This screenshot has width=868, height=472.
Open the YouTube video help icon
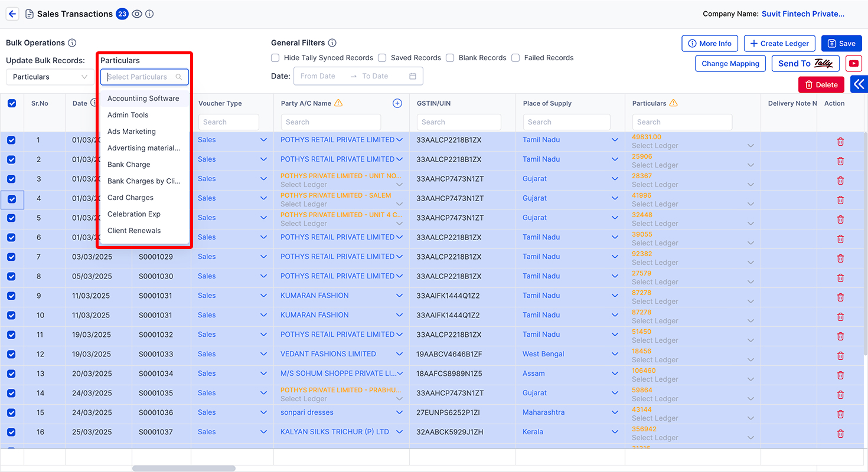[854, 64]
